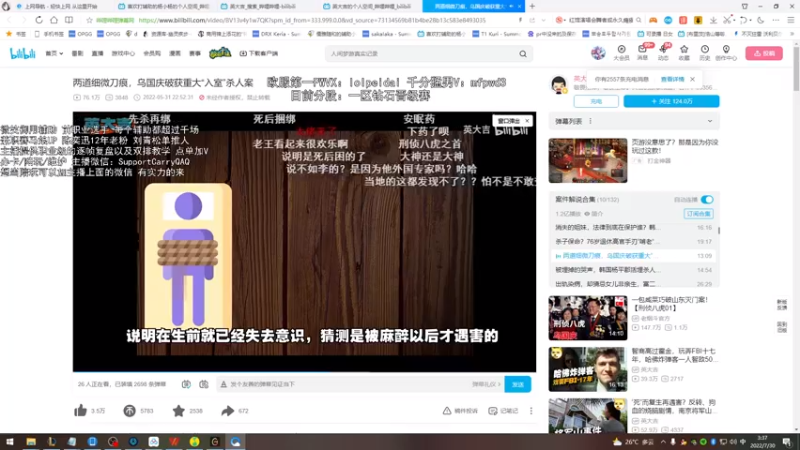Open the danmaku display toggle icon

tap(186, 384)
